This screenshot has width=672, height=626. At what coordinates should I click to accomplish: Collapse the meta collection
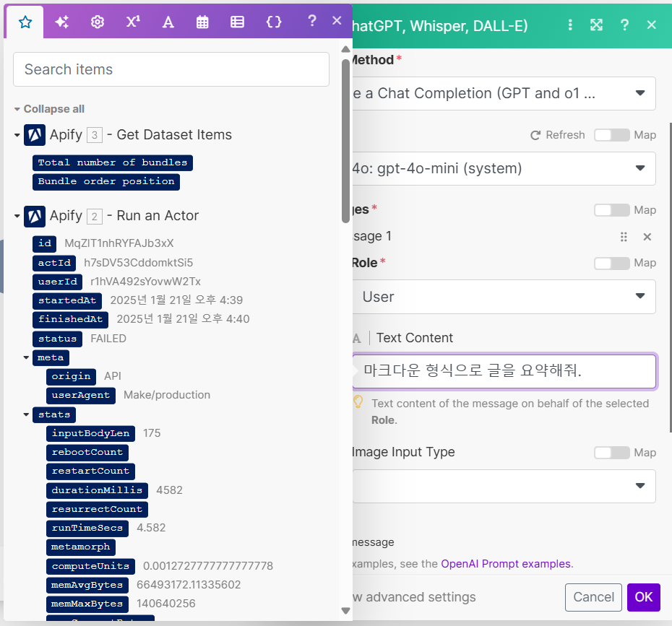26,357
